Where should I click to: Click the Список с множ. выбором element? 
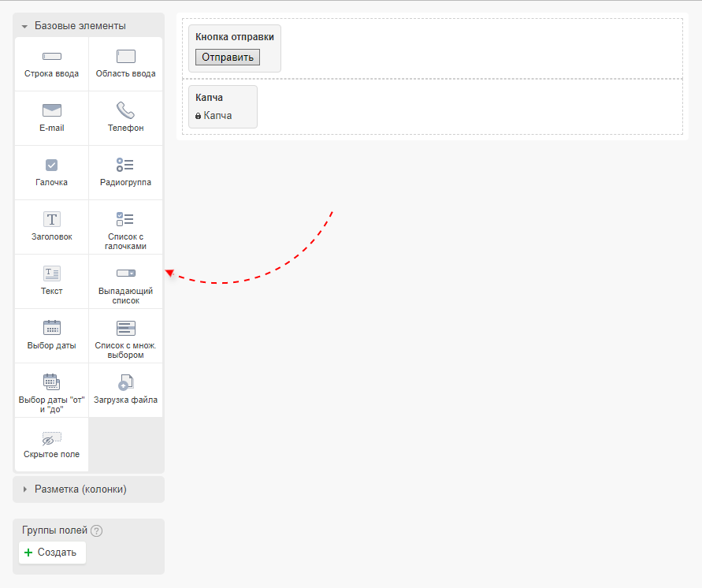click(x=126, y=337)
